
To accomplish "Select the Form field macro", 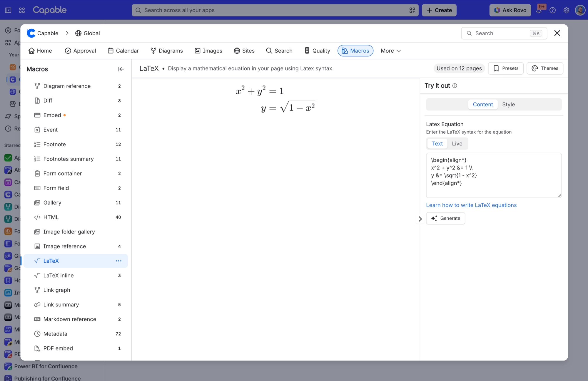I will pyautogui.click(x=76, y=188).
